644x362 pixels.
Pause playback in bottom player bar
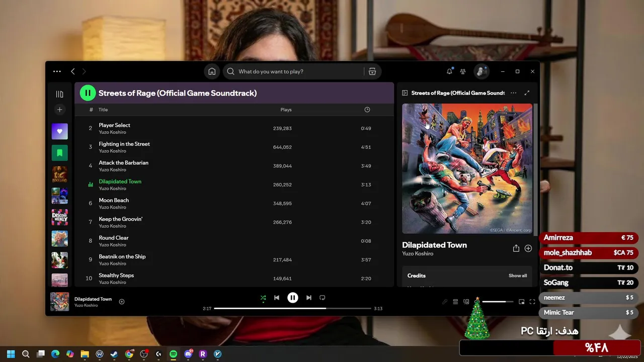[293, 298]
